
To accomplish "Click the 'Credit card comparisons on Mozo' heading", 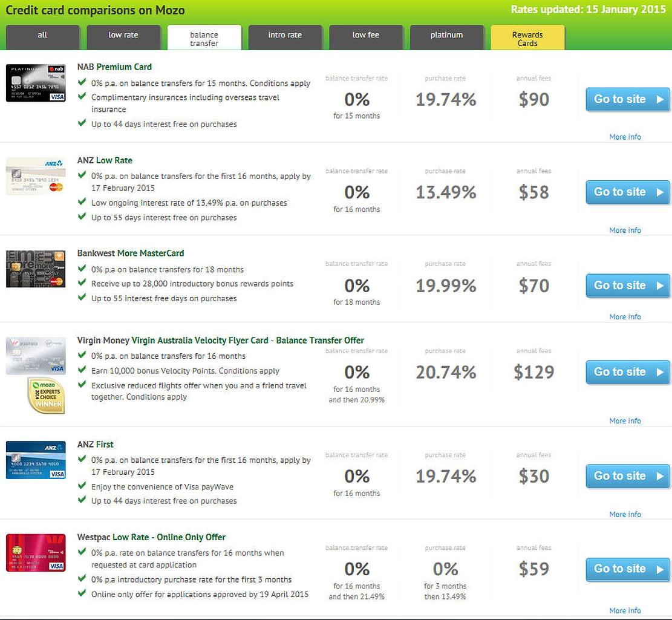I will [95, 10].
